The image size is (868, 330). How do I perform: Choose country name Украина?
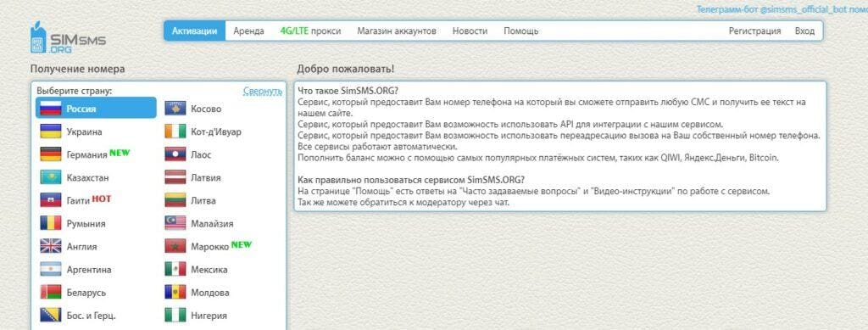[x=84, y=132]
